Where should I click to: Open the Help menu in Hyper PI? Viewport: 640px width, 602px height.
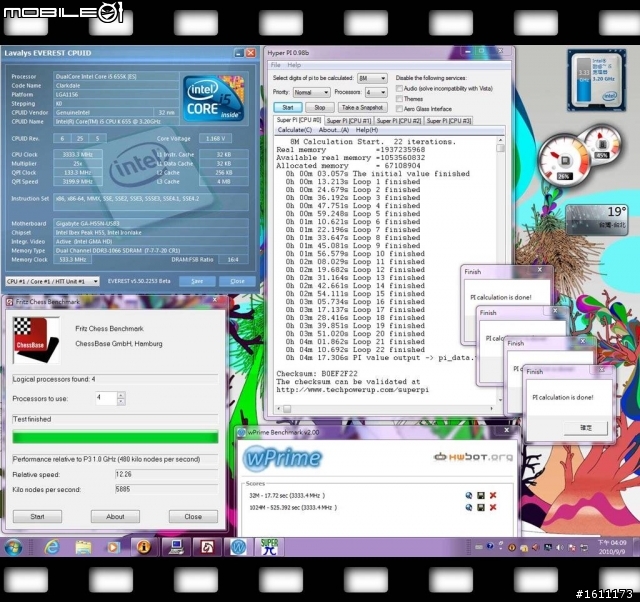tap(294, 65)
